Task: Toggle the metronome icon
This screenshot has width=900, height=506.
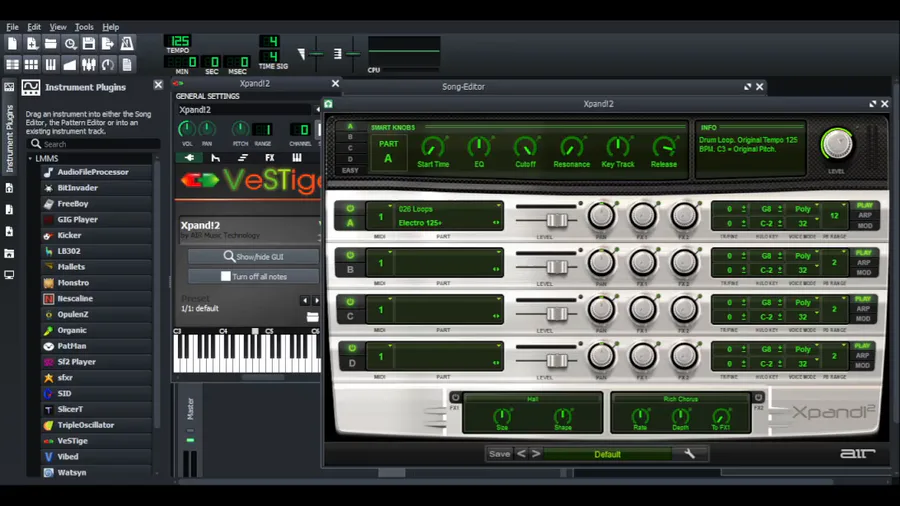Action: point(127,44)
